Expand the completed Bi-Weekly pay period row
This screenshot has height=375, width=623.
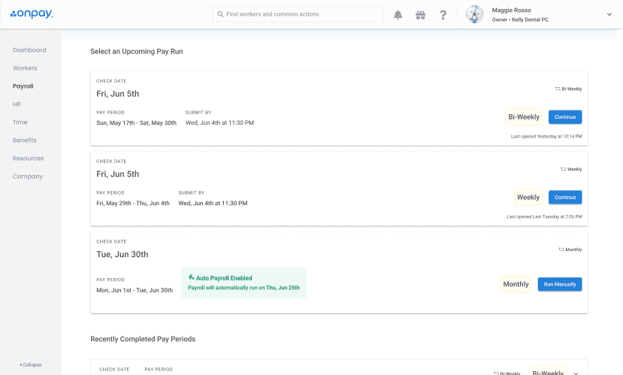[576, 373]
